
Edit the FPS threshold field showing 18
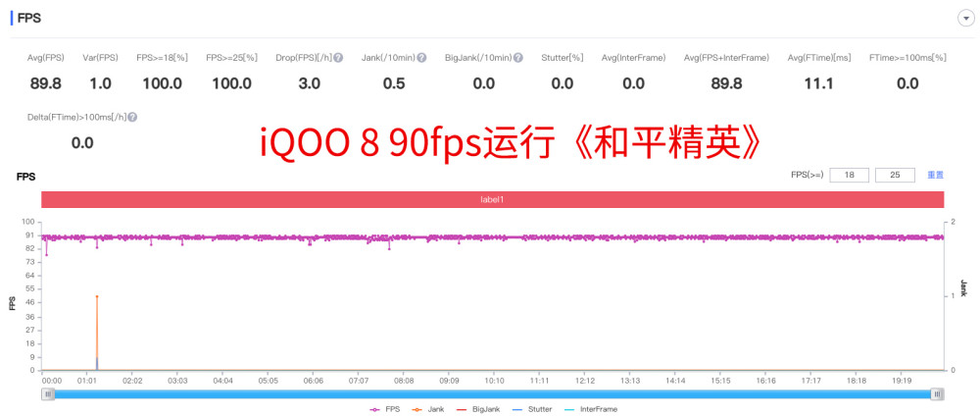tap(849, 176)
